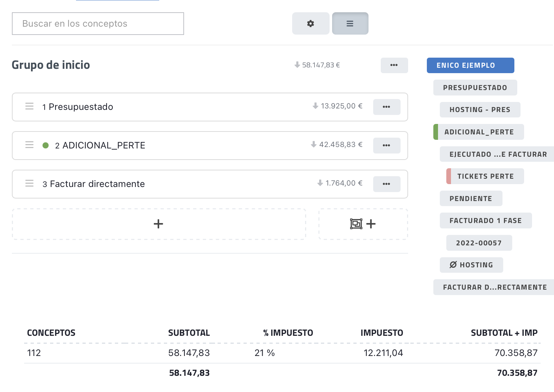The width and height of the screenshot is (554, 392).
Task: Select TICKETS PERTE tag with red marker
Action: click(485, 177)
